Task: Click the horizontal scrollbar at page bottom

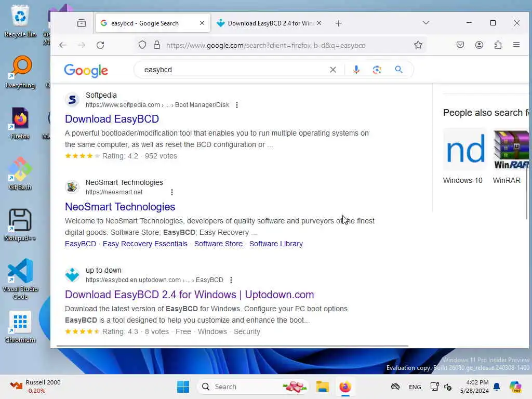Action: click(232, 346)
